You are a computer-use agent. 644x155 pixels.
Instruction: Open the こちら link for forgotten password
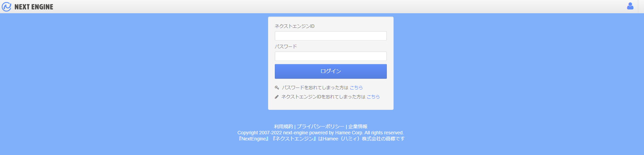click(356, 88)
